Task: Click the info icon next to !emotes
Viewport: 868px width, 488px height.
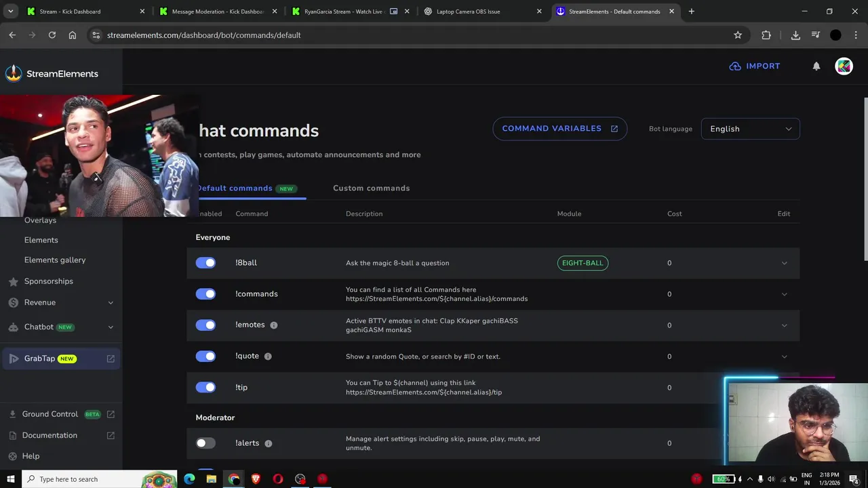Action: click(x=274, y=325)
